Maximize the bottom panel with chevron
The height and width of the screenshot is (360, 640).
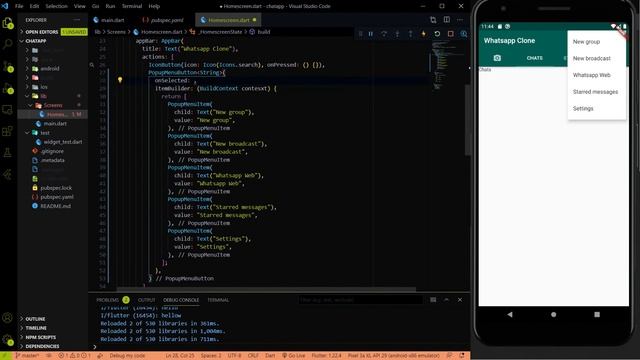point(447,300)
